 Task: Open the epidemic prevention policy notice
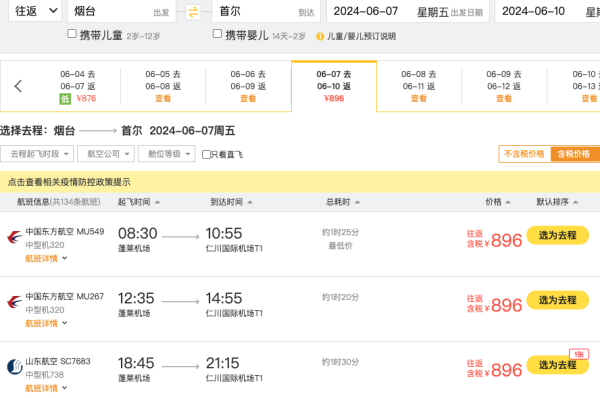(69, 182)
